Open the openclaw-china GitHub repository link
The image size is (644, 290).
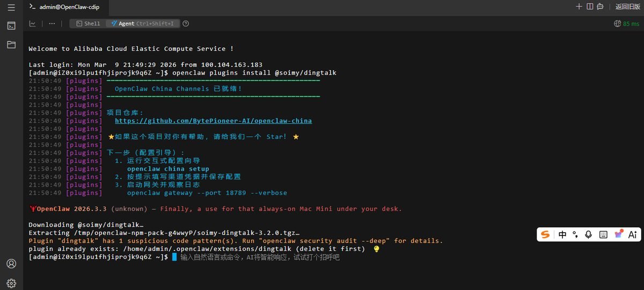click(x=213, y=121)
